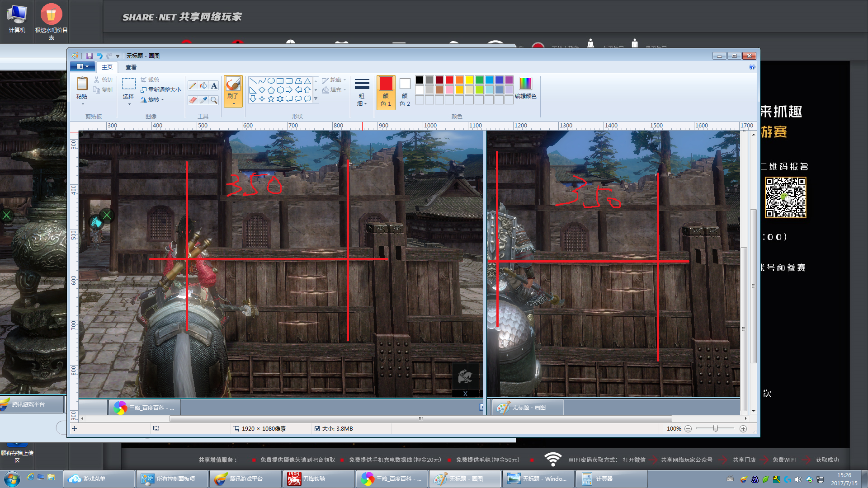The image size is (868, 488).
Task: Activate the 颜色 1 color slot
Action: coord(386,92)
